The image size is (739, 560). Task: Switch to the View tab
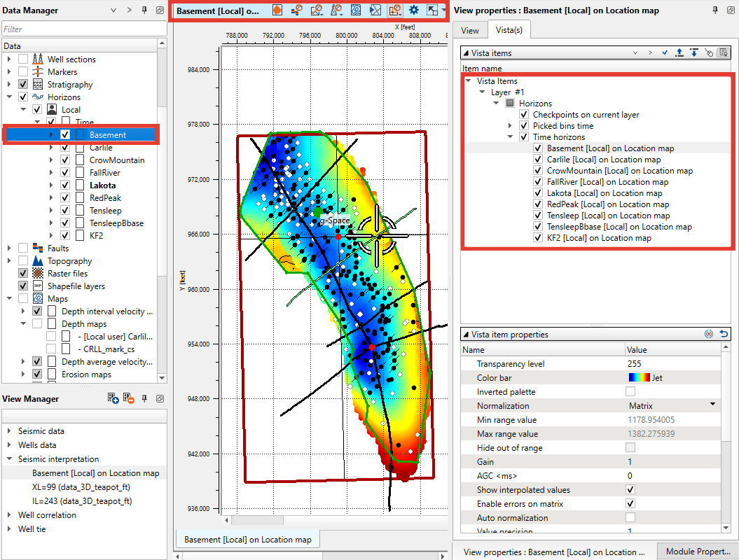point(470,30)
